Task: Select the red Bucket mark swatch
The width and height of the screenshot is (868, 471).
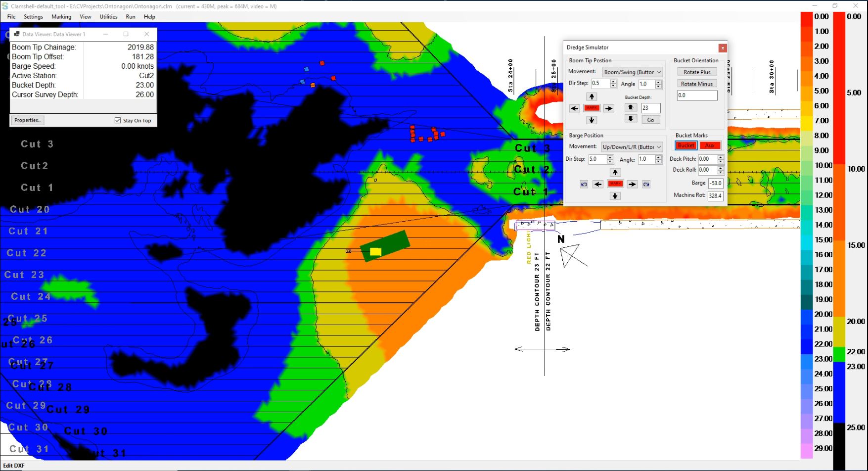Action: click(686, 145)
